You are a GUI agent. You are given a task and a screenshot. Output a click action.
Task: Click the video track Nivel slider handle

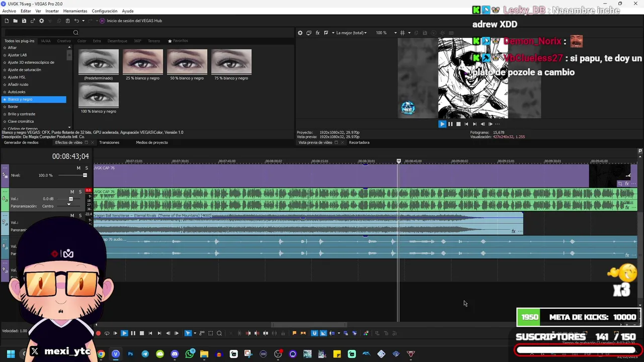click(x=85, y=175)
